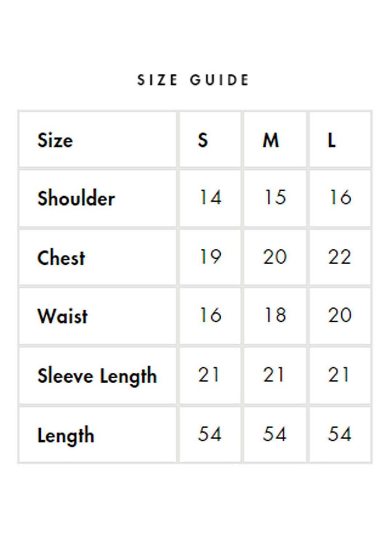Viewport: 392px width, 547px height.
Task: Click the SIZE GUIDE heading
Action: [193, 80]
